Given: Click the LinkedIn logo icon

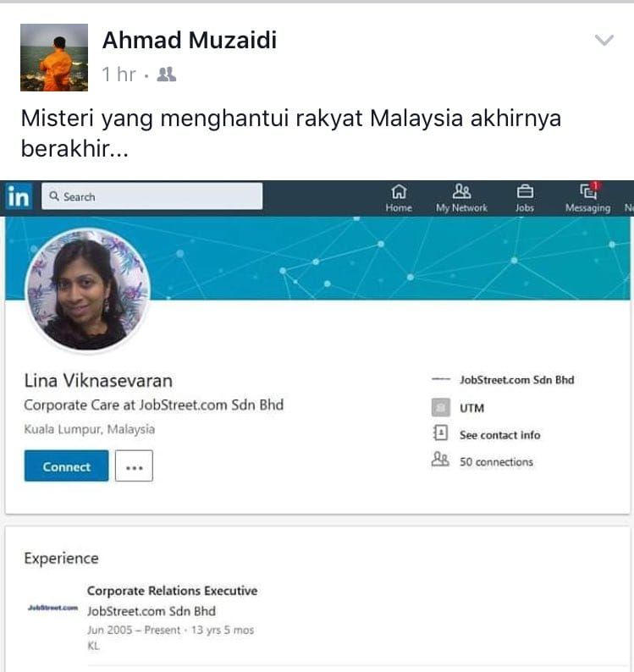Looking at the screenshot, I should 19,197.
